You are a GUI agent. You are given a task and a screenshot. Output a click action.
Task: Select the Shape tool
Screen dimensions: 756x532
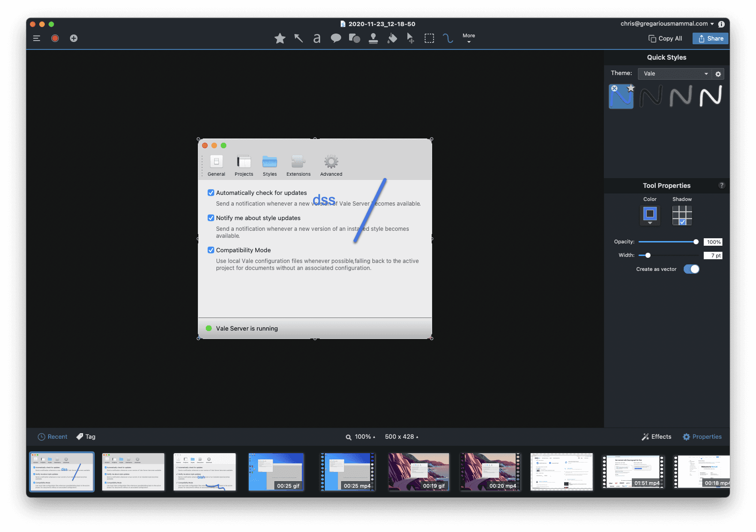tap(354, 38)
